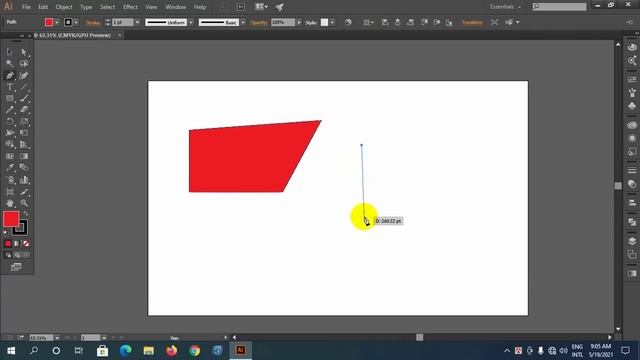Select the Curvature tool
Image resolution: width=640 pixels, height=360 pixels.
tap(24, 76)
